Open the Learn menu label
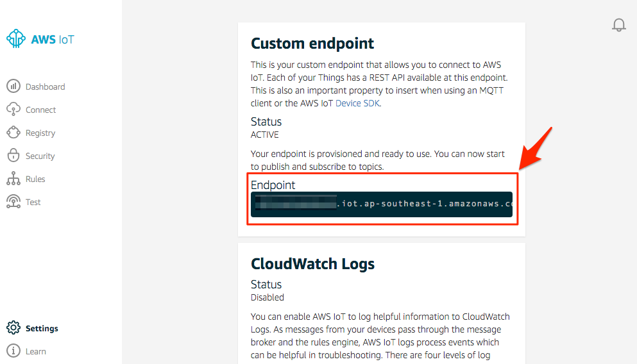The height and width of the screenshot is (364, 637). 36,351
